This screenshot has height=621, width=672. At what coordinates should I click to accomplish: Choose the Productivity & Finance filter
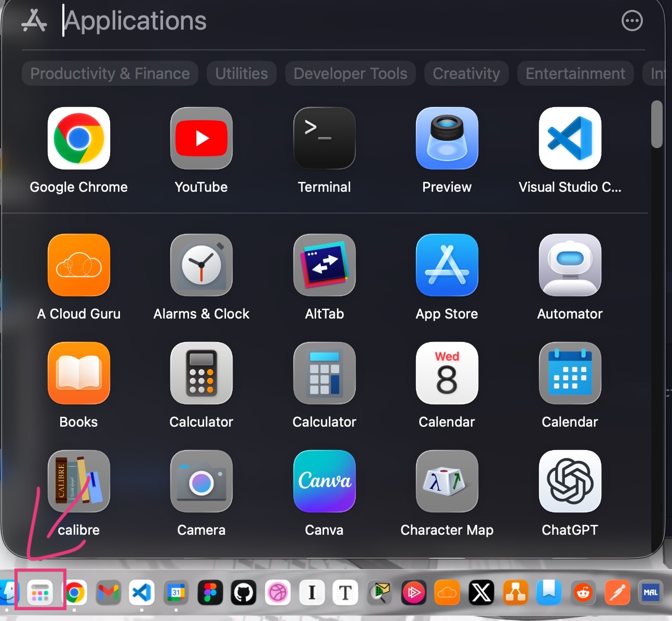click(110, 74)
